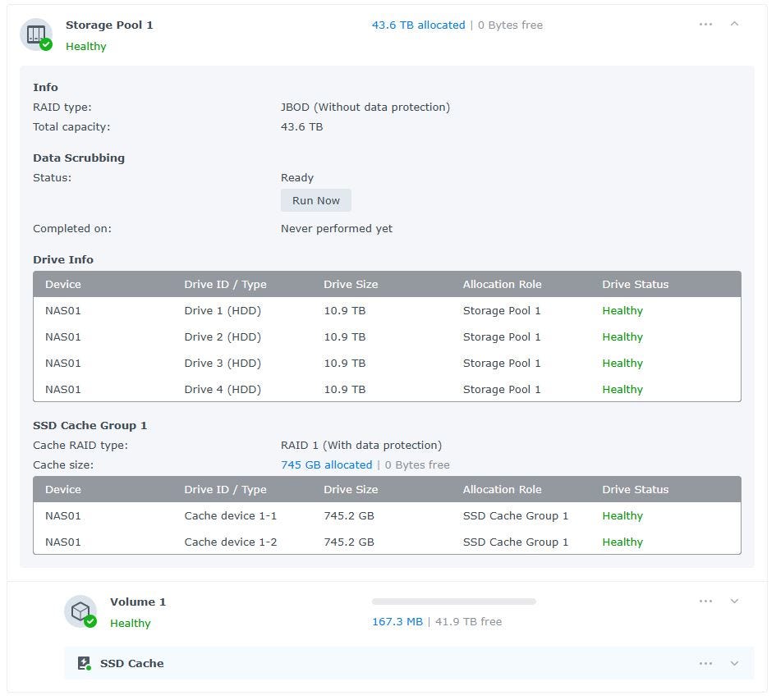The image size is (776, 700).
Task: Select the Drive 1 (HDD) row
Action: 223,310
